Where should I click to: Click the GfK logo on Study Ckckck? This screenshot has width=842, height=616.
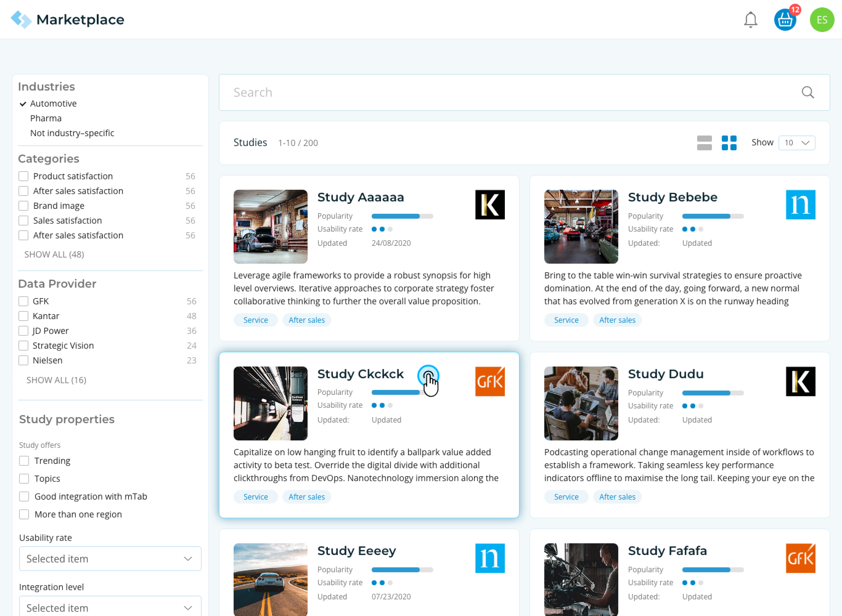coord(489,381)
